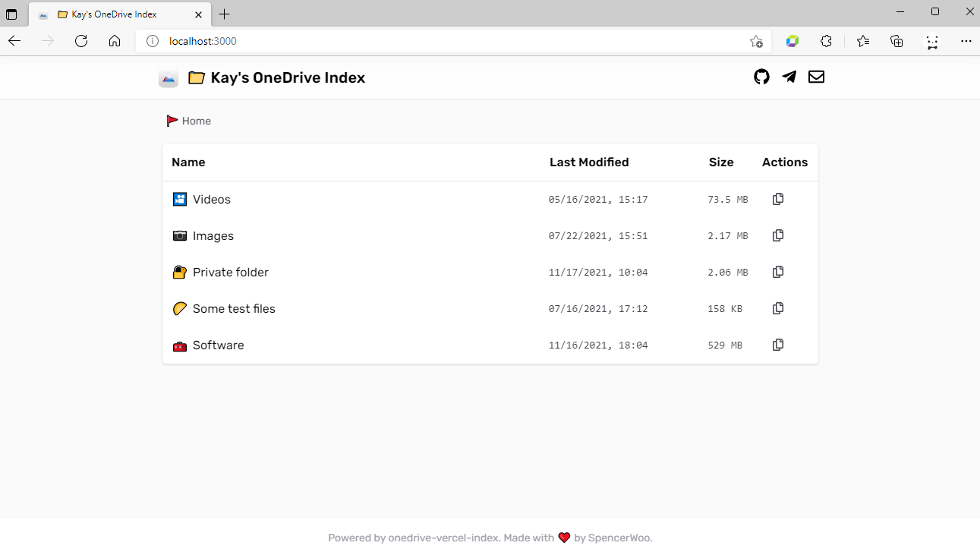Click the Home breadcrumb text
980x552 pixels.
pyautogui.click(x=197, y=120)
